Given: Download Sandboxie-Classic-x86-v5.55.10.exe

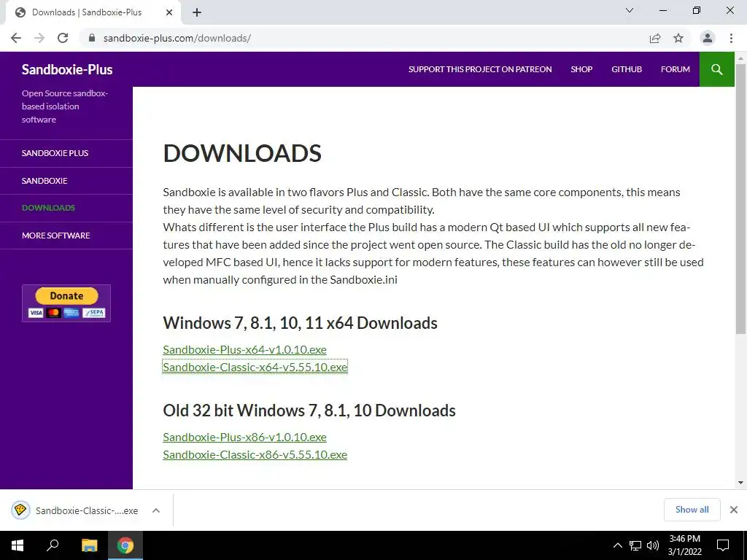Looking at the screenshot, I should [x=255, y=455].
